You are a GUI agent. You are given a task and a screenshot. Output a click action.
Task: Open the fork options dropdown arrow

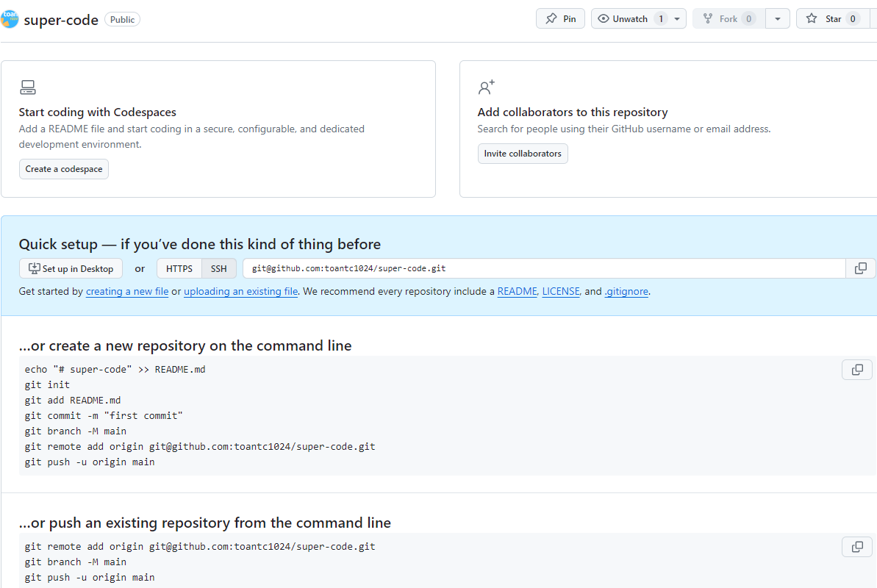pyautogui.click(x=778, y=18)
